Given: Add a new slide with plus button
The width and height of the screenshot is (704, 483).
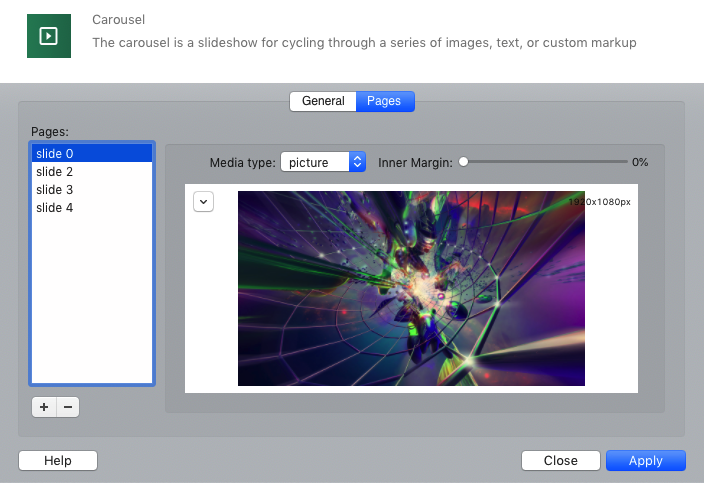Looking at the screenshot, I should click(44, 407).
